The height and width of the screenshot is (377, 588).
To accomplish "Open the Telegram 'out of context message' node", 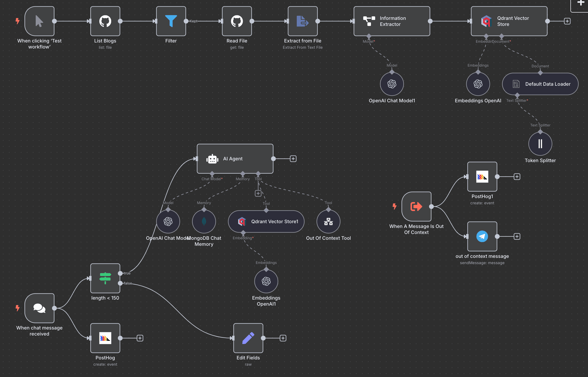I will click(x=482, y=237).
